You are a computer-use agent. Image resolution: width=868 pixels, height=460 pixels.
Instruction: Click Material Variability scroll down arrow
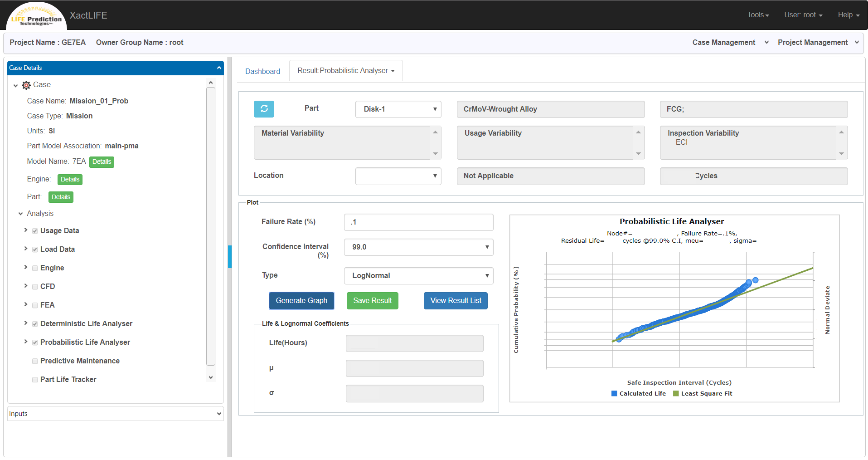(x=435, y=154)
